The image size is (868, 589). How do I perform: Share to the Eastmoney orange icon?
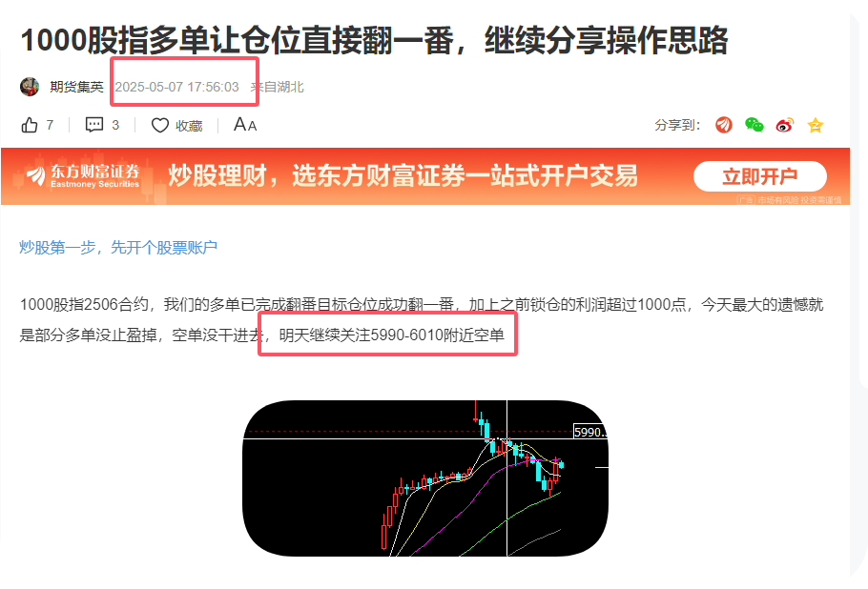point(724,125)
